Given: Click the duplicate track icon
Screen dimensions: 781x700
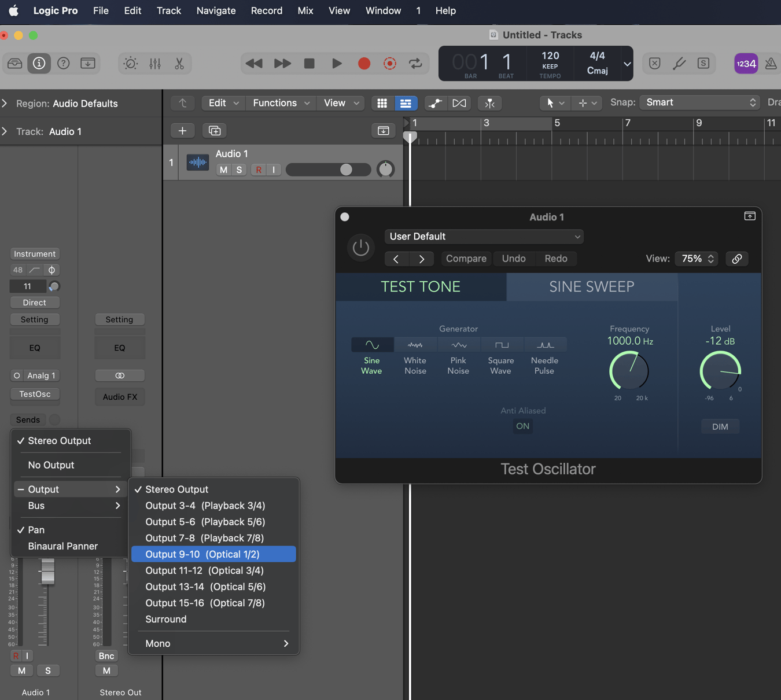Looking at the screenshot, I should [215, 131].
